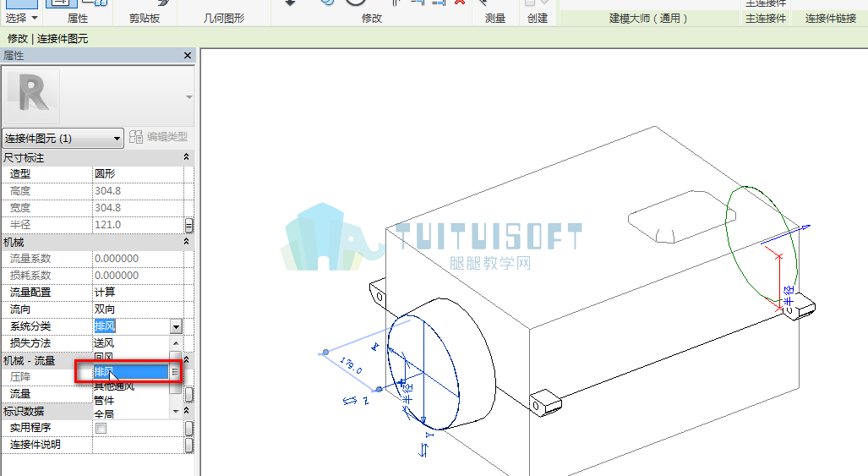Click the dropdown list scrollbar thumb
868x476 pixels.
[176, 371]
